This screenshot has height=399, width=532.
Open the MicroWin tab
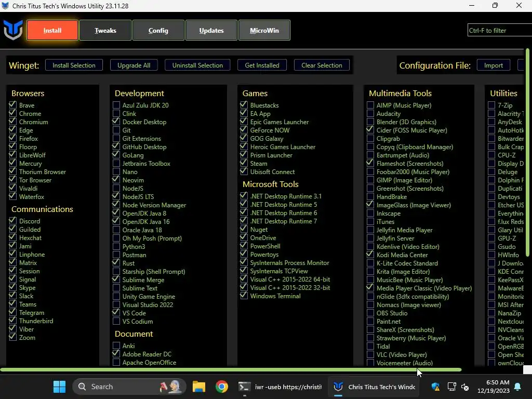264,30
